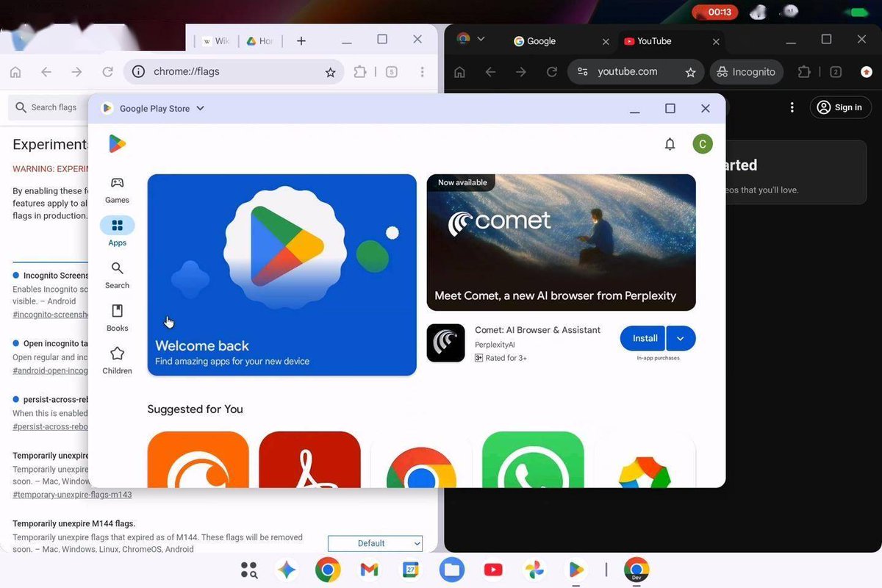Reload the YouTube page
The height and width of the screenshot is (588, 882).
tap(552, 72)
